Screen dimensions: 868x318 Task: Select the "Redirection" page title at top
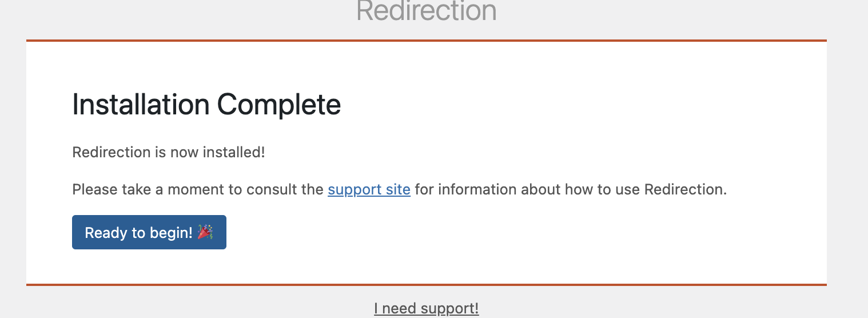point(426,10)
